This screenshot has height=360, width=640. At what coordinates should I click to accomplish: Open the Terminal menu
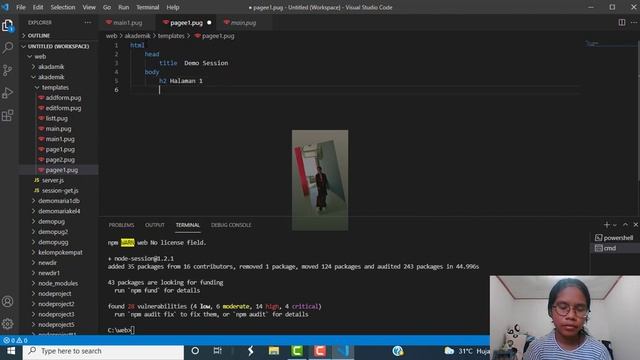pyautogui.click(x=148, y=7)
